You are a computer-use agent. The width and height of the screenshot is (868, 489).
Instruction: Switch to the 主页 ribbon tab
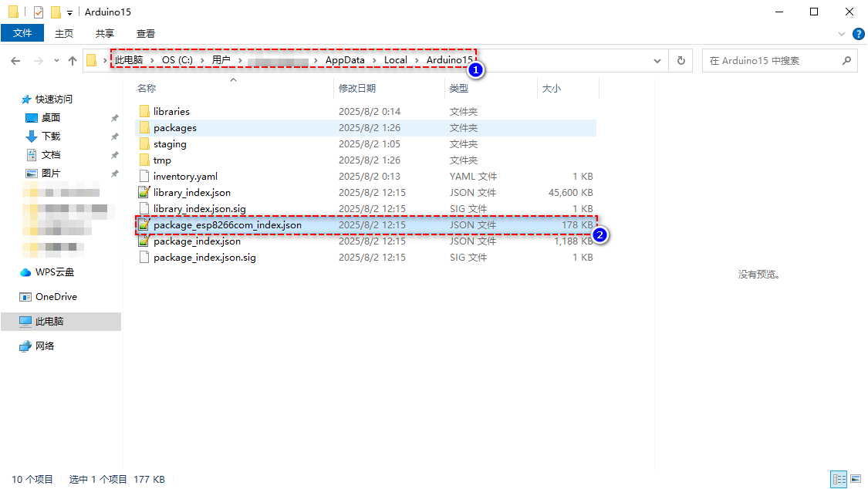pyautogui.click(x=64, y=34)
